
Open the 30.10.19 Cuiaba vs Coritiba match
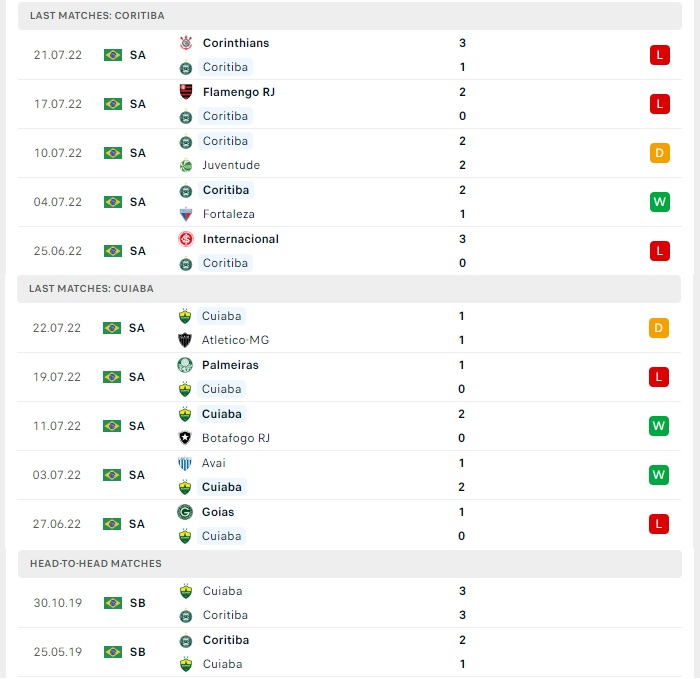click(x=350, y=603)
